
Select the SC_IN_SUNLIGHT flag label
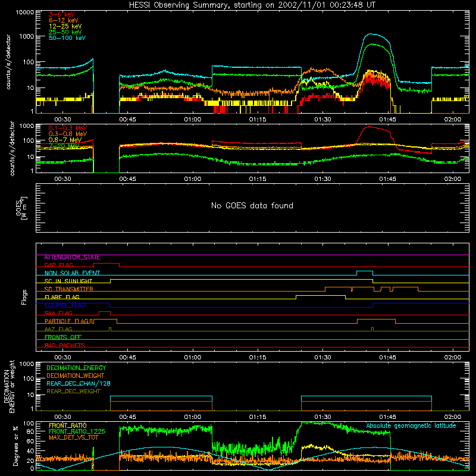click(x=68, y=281)
